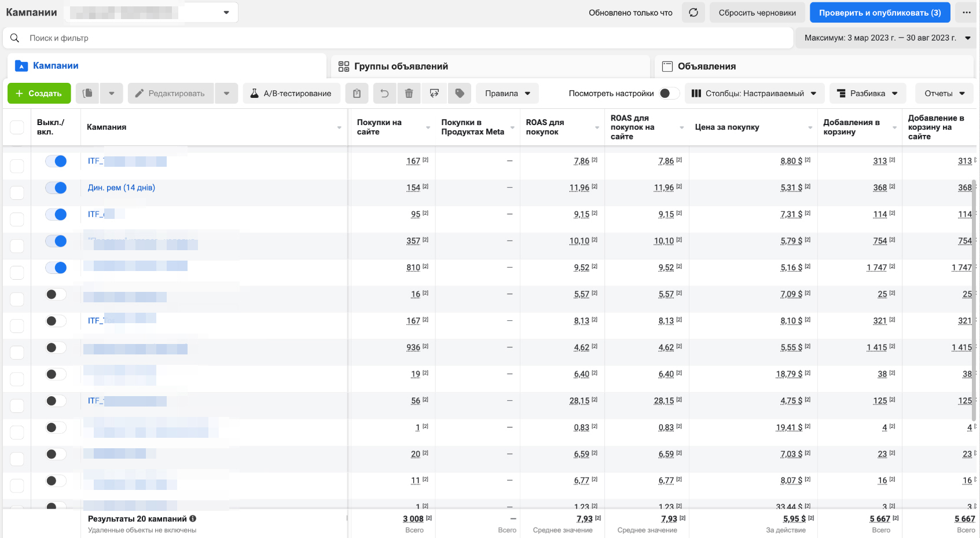Screen dimensions: 980x538
Task: Expand the Разбивка dropdown
Action: (x=867, y=93)
